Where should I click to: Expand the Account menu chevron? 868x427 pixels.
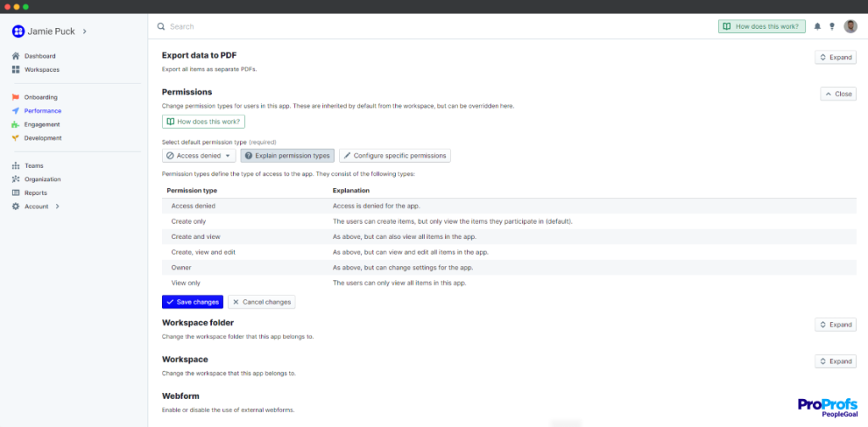[57, 207]
